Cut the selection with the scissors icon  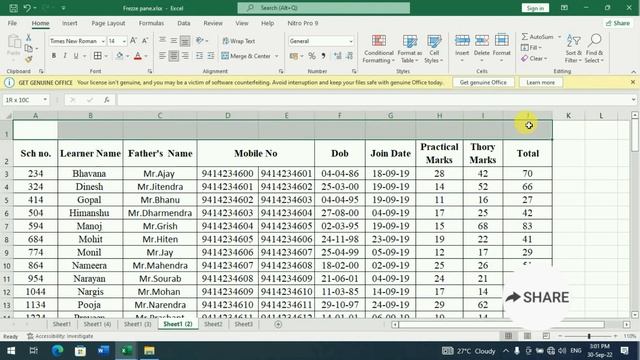click(29, 38)
